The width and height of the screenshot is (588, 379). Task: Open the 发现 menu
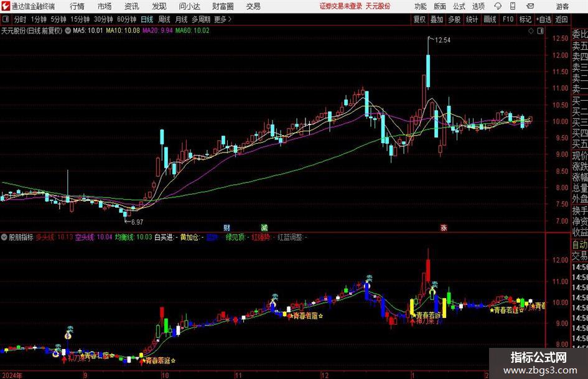click(159, 6)
